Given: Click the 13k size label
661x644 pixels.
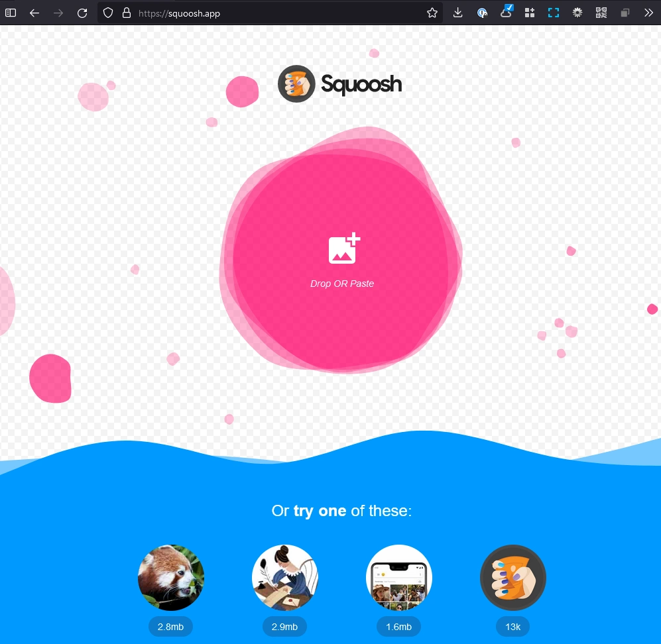Looking at the screenshot, I should pyautogui.click(x=513, y=627).
